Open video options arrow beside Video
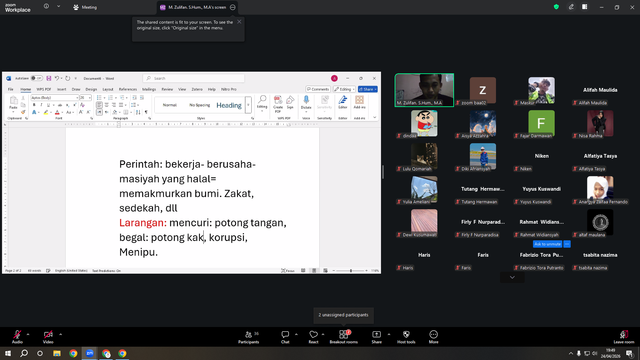The image size is (640, 360). point(60,334)
